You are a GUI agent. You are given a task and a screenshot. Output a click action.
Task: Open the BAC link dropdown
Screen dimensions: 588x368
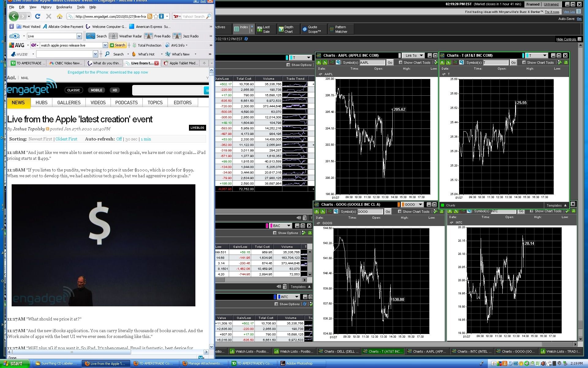point(281,226)
